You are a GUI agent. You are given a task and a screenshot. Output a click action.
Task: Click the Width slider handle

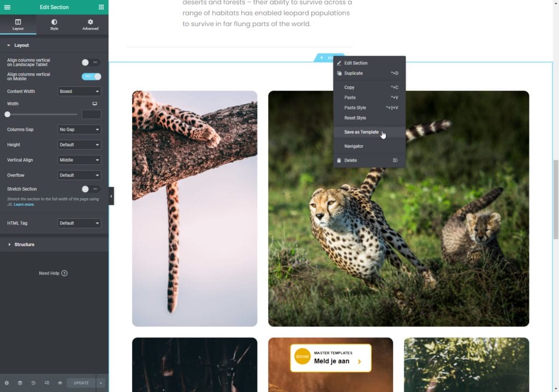coord(8,114)
